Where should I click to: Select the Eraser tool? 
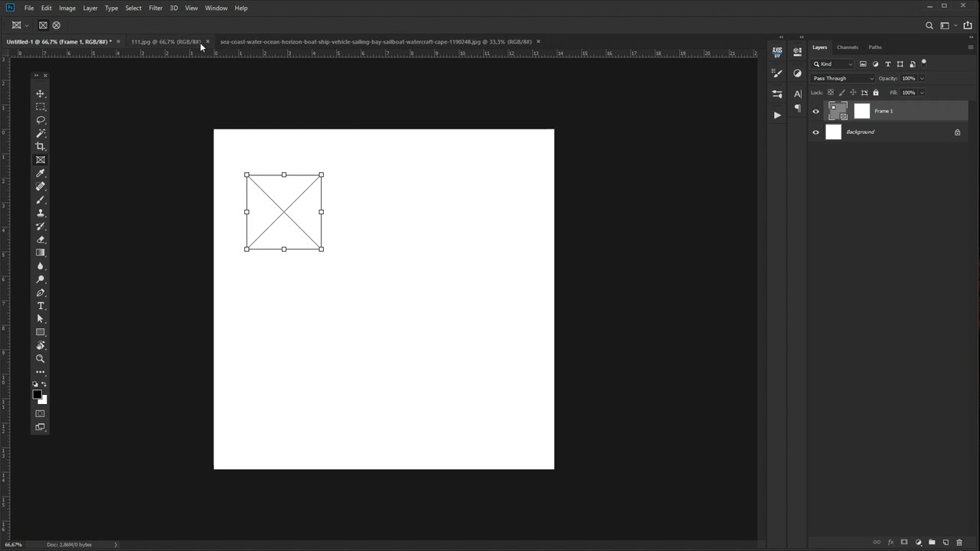tap(41, 239)
